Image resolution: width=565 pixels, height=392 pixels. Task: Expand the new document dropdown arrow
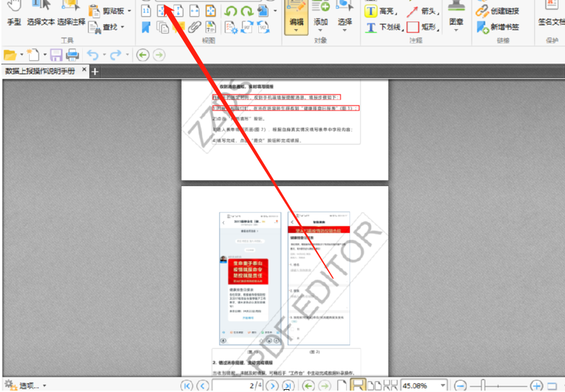coord(45,55)
